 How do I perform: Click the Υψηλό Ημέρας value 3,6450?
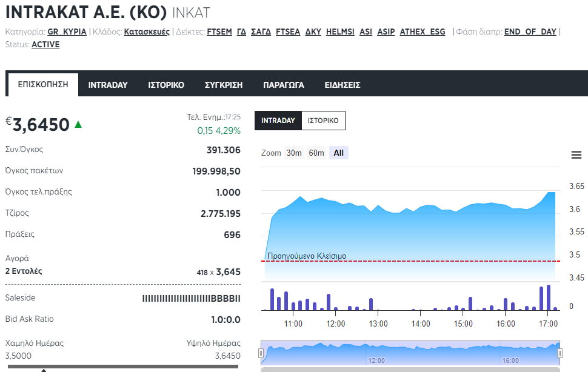[228, 356]
